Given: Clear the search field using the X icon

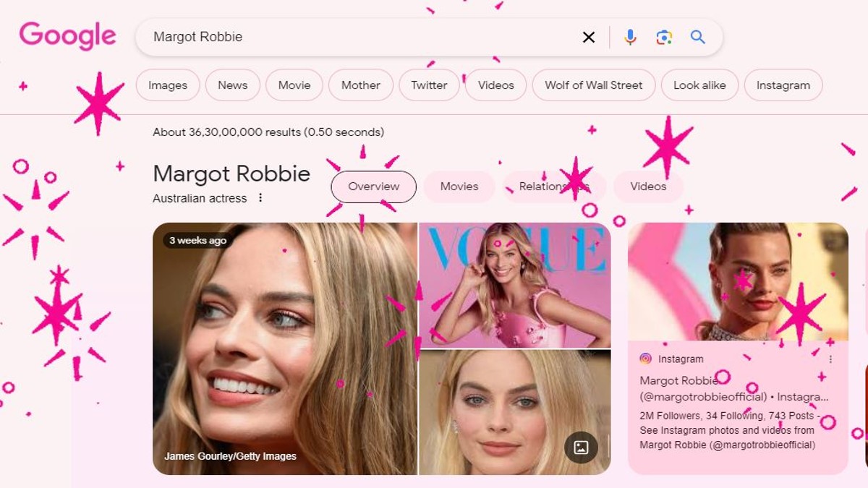Looking at the screenshot, I should (588, 37).
